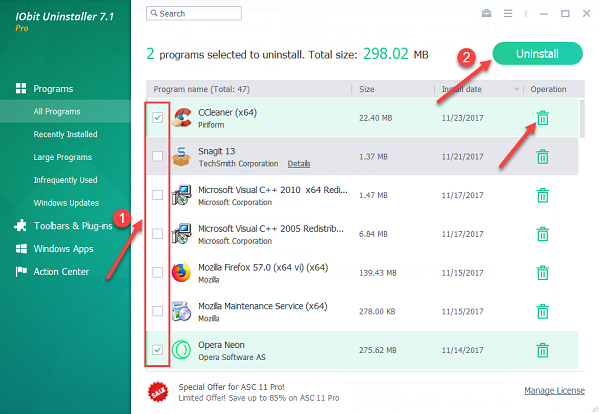
Task: Click the trash icon for CCleaner
Action: click(542, 119)
